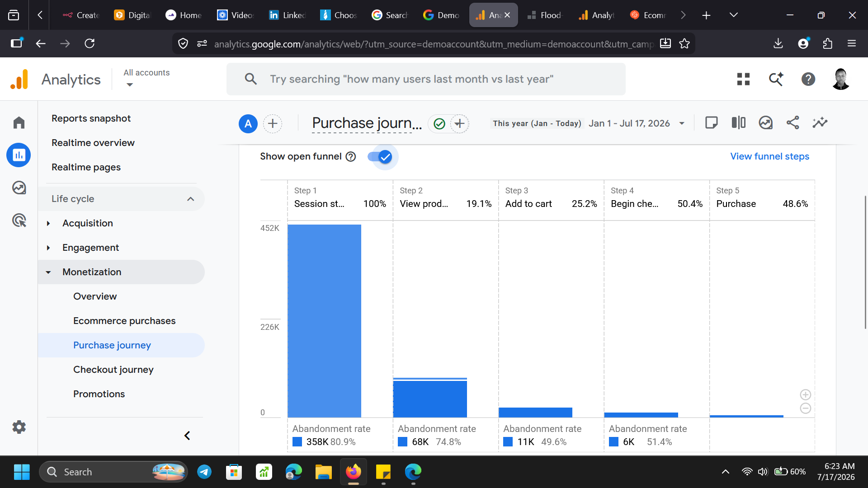868x488 pixels.
Task: Open Microsoft Store from the taskbar
Action: click(x=234, y=472)
